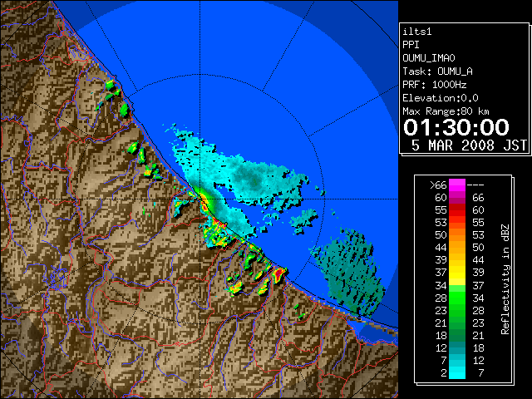Pick the red-orange 53–55 dBZ band
532x399 pixels.
[x=457, y=223]
